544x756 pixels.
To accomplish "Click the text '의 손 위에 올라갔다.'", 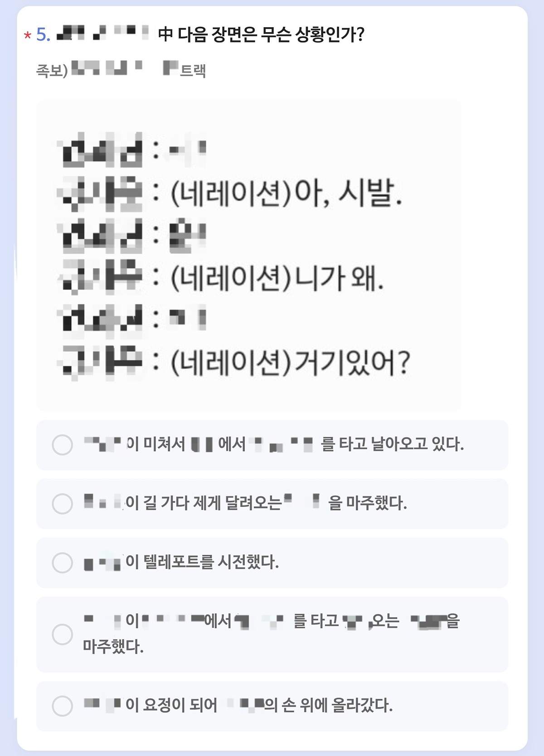I will [x=329, y=705].
